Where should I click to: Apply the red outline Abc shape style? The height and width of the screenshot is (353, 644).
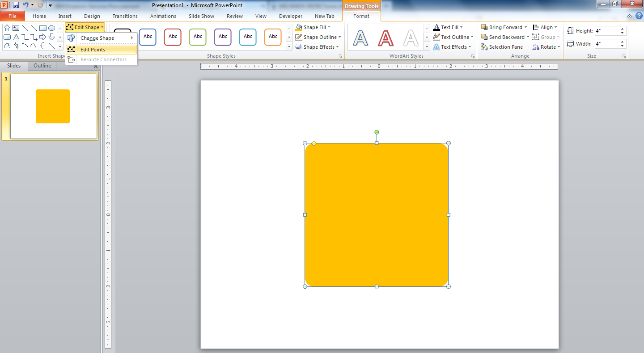tap(173, 37)
